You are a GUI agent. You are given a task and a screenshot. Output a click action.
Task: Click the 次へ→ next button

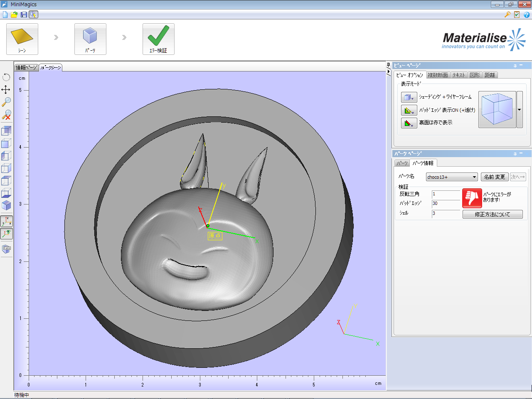(x=518, y=177)
